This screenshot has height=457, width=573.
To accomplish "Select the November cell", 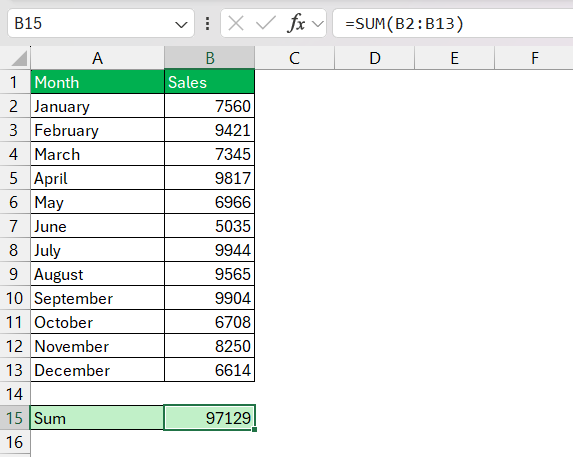I will coord(98,346).
